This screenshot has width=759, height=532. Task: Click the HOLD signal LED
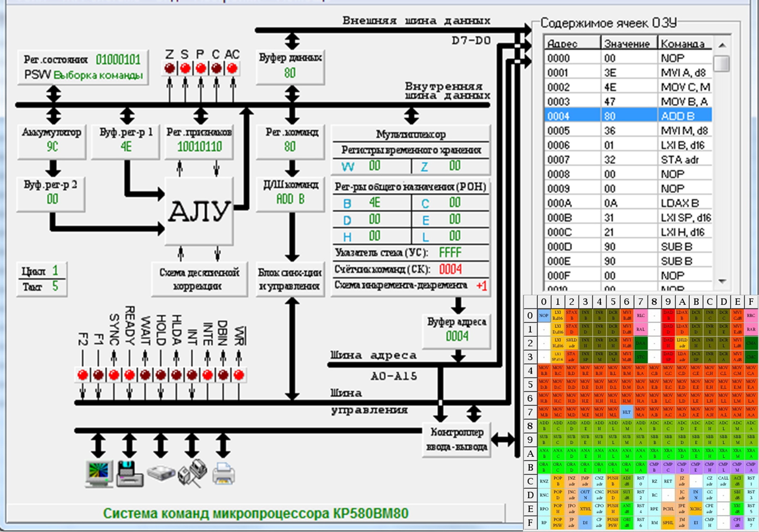pyautogui.click(x=161, y=375)
